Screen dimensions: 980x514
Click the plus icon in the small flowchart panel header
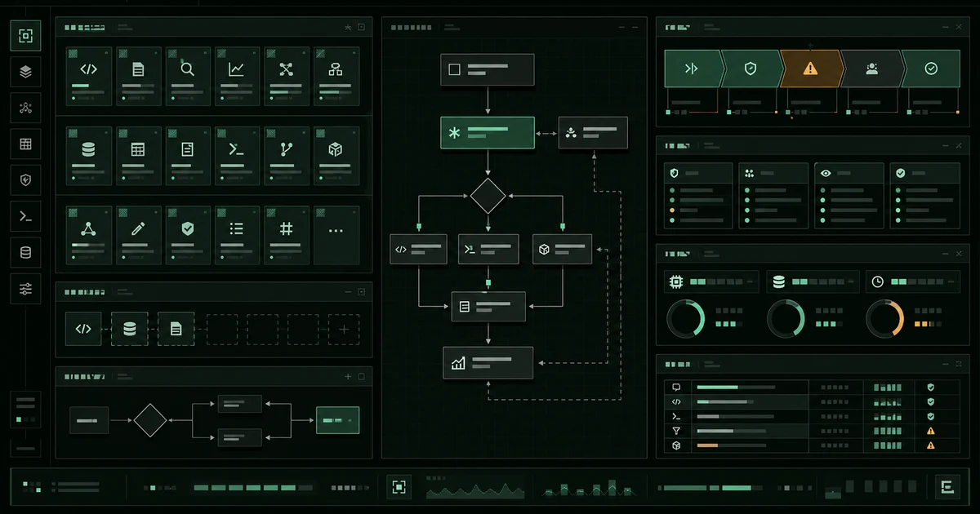(349, 377)
